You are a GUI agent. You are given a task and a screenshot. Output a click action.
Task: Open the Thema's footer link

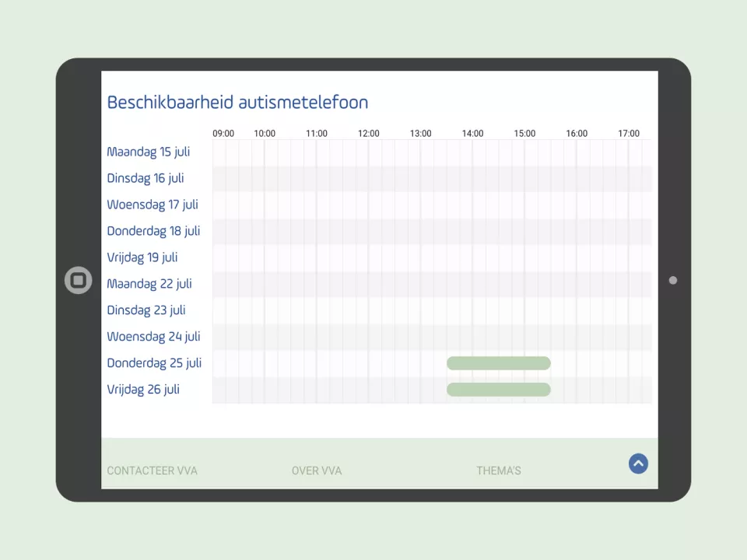click(499, 471)
